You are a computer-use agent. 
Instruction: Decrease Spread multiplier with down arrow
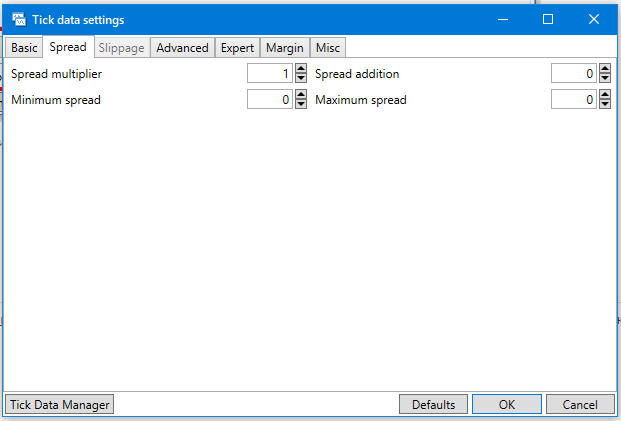[301, 78]
